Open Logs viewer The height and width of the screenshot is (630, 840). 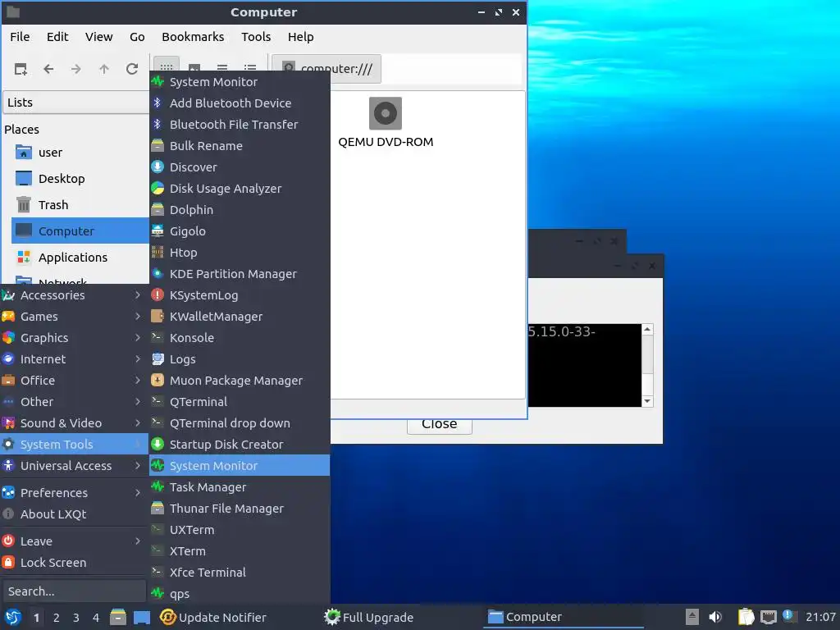[x=240, y=359]
